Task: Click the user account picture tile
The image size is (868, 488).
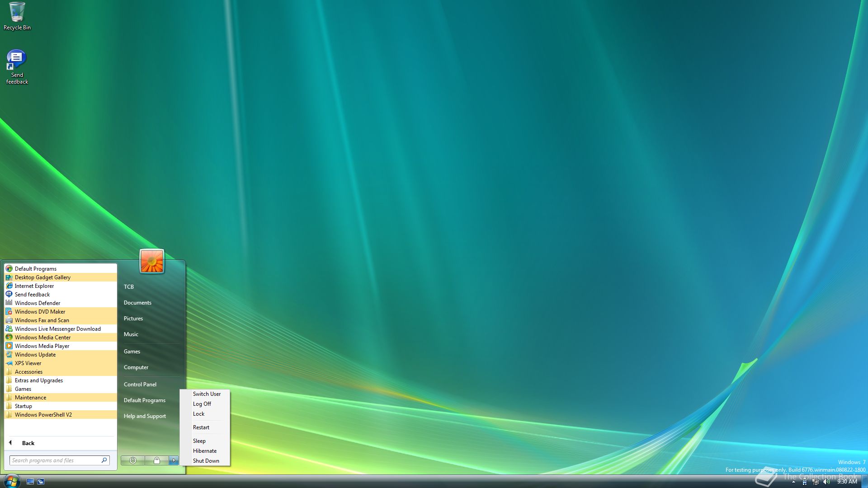Action: click(152, 261)
